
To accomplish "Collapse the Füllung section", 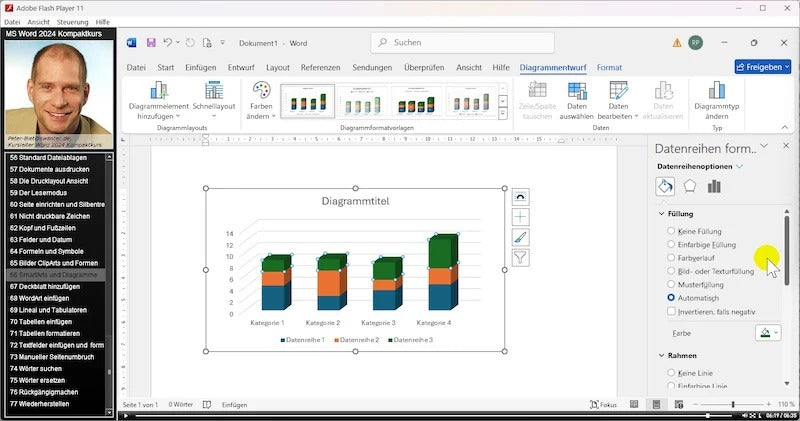I will pos(661,213).
